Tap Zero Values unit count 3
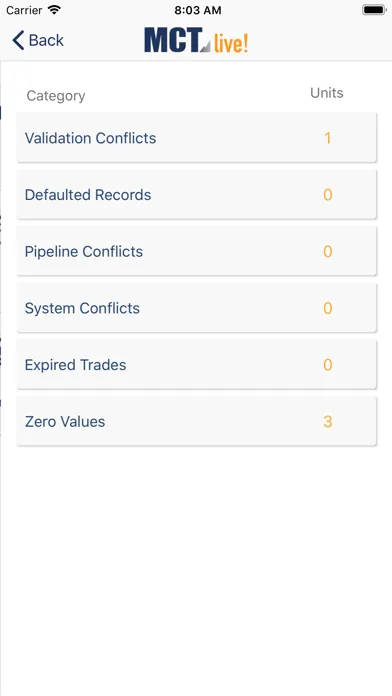Image resolution: width=392 pixels, height=696 pixels. pos(328,422)
